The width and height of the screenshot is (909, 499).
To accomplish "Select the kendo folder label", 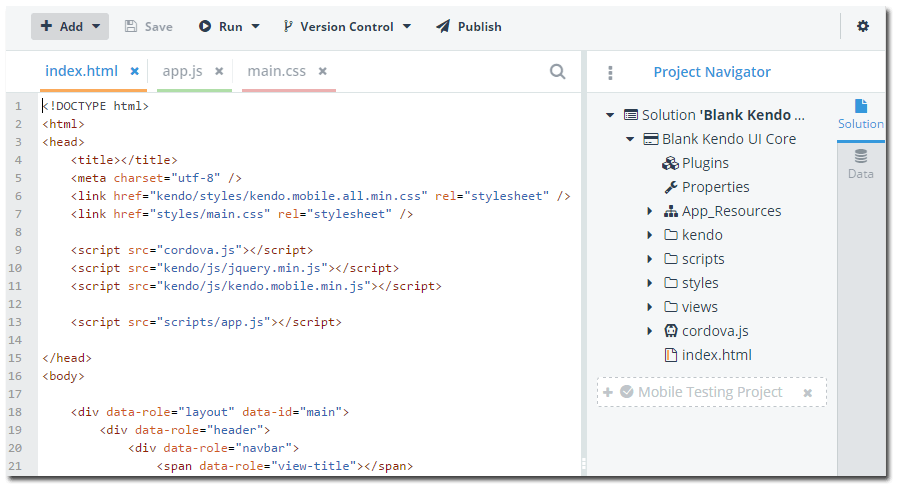I will click(702, 235).
